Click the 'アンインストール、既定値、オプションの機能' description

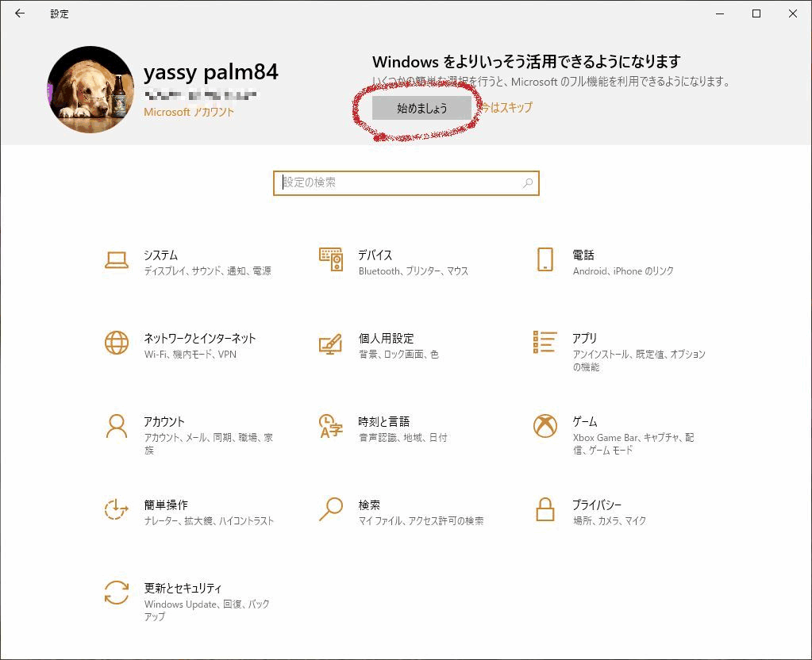coord(639,361)
